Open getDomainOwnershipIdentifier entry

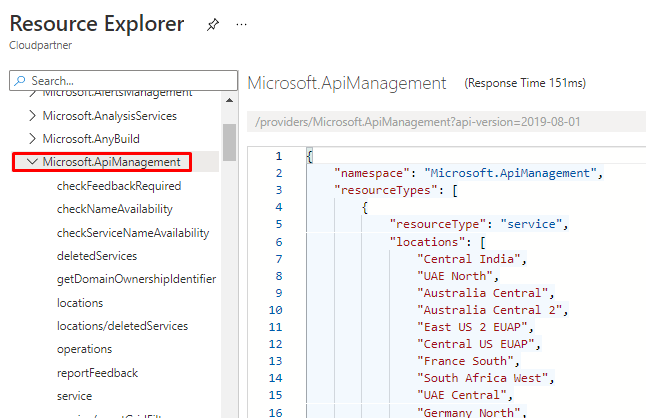point(136,279)
